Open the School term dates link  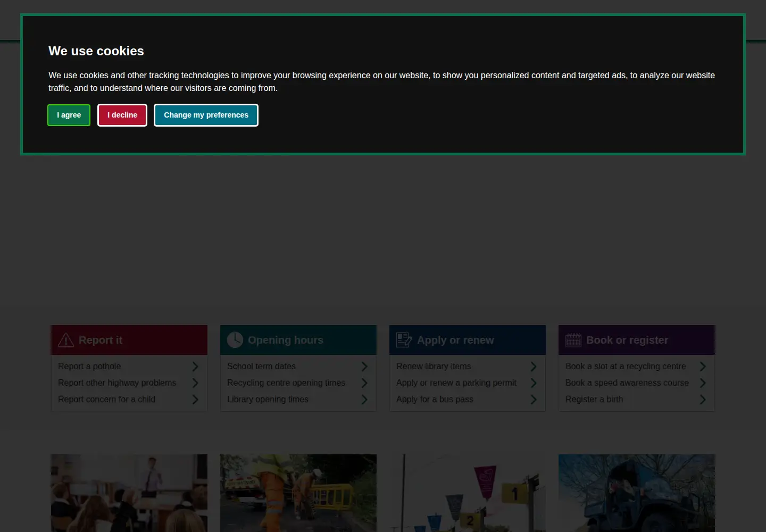[261, 367]
